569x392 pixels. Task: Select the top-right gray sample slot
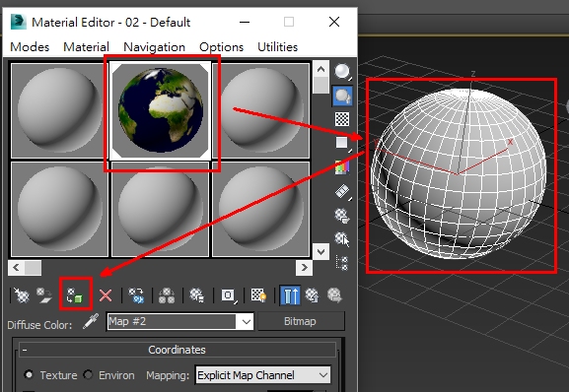coord(261,110)
